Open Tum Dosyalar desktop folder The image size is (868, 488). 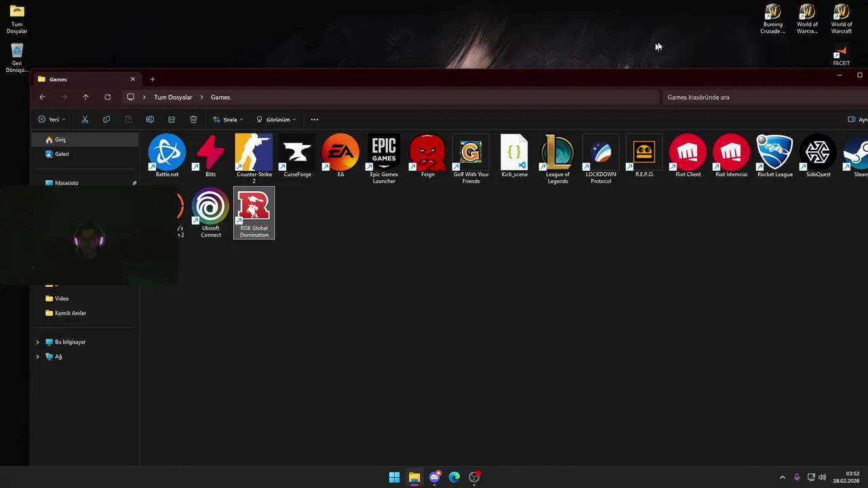coord(17,19)
